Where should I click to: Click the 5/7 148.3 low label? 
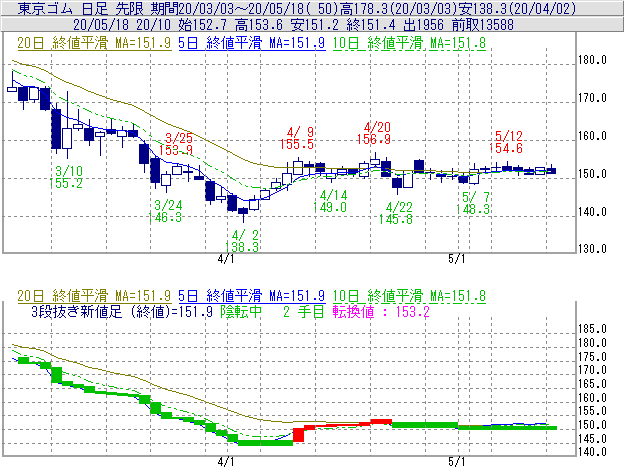(473, 203)
